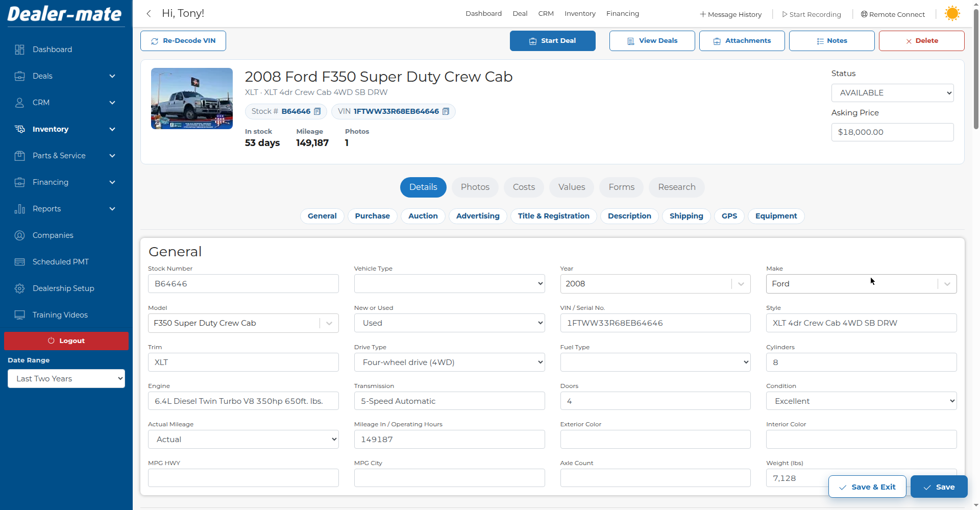Open the Inventory top navigation link

[x=580, y=14]
